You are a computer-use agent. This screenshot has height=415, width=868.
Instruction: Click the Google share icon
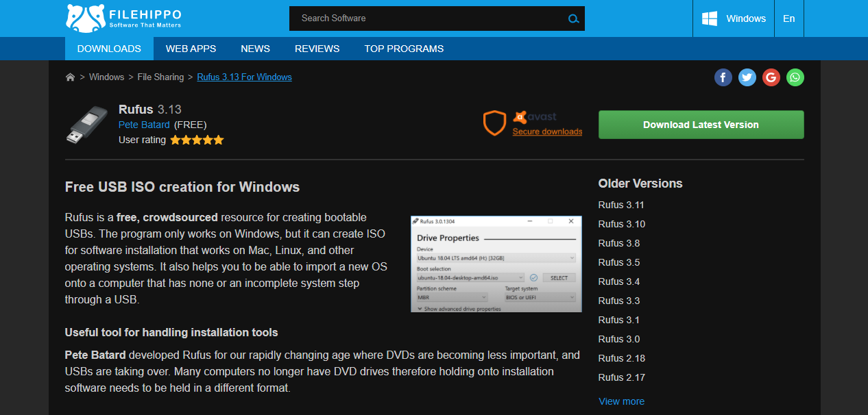coord(771,77)
